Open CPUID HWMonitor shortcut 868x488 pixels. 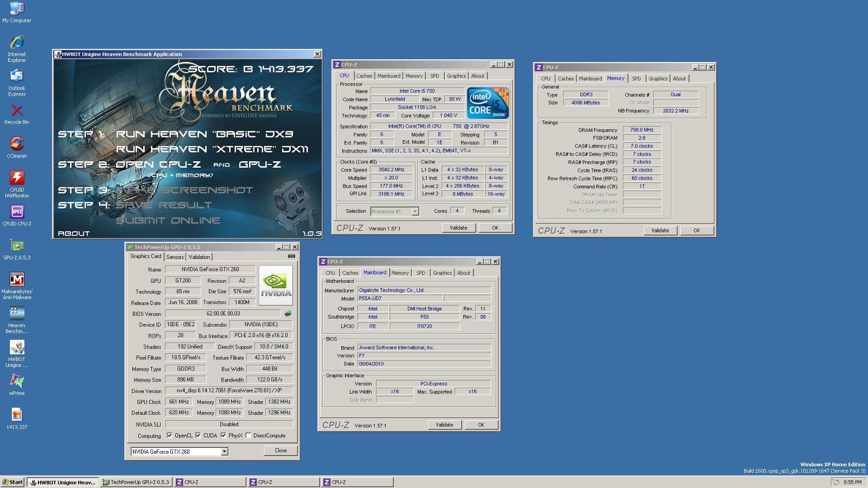[17, 185]
